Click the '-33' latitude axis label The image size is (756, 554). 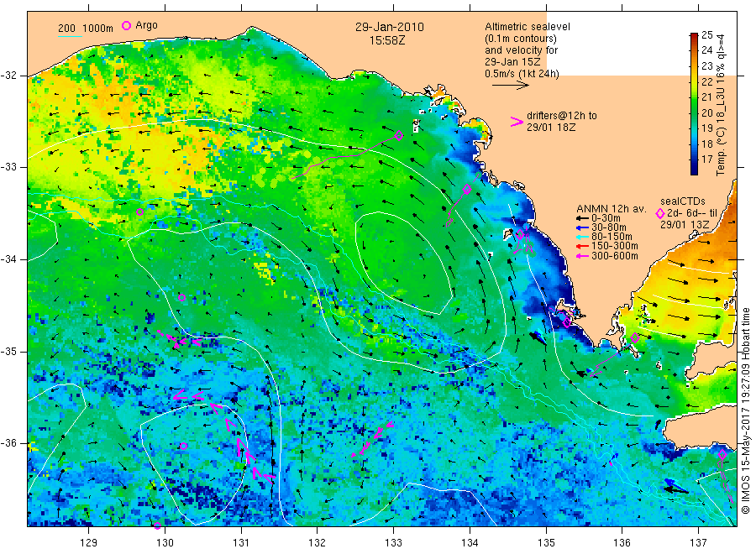(8, 167)
